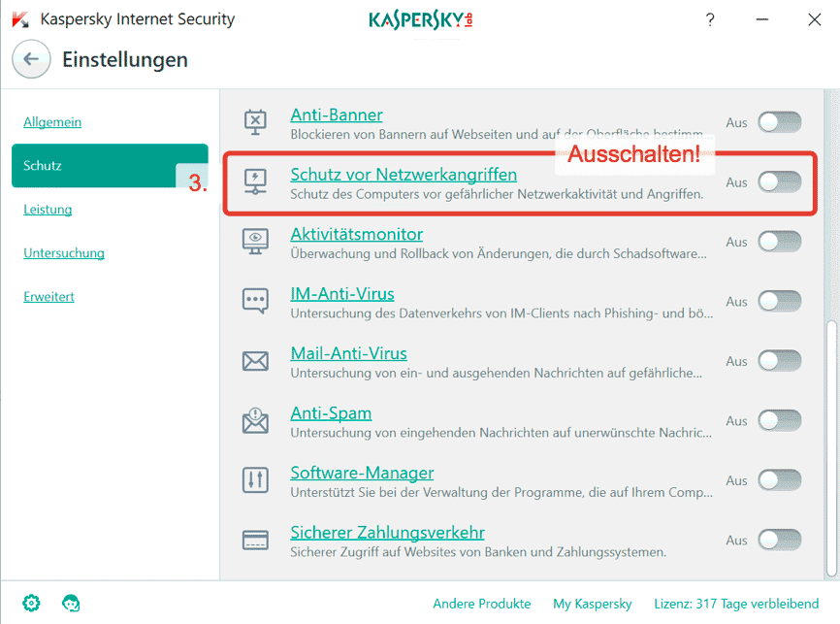
Task: Click the IM-Anti-Virus chat bubble icon
Action: point(255,301)
